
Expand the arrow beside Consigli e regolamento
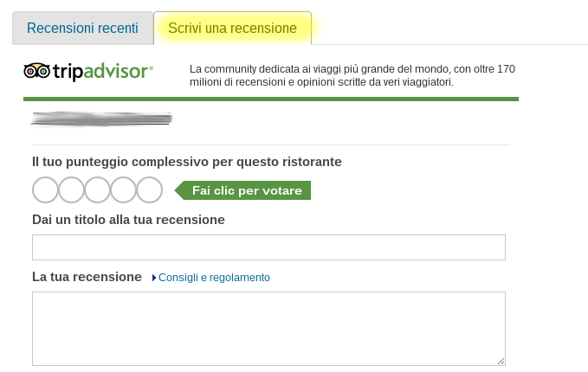(x=154, y=278)
